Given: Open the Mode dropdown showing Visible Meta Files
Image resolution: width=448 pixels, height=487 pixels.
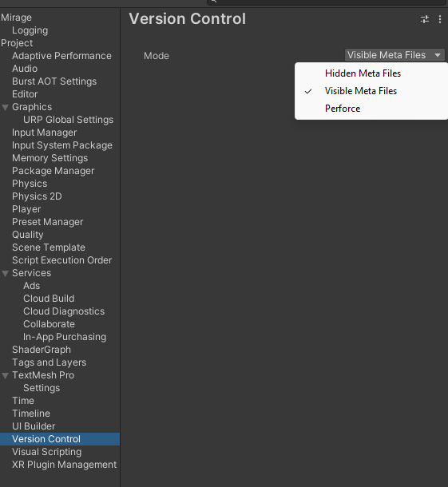Looking at the screenshot, I should click(394, 55).
